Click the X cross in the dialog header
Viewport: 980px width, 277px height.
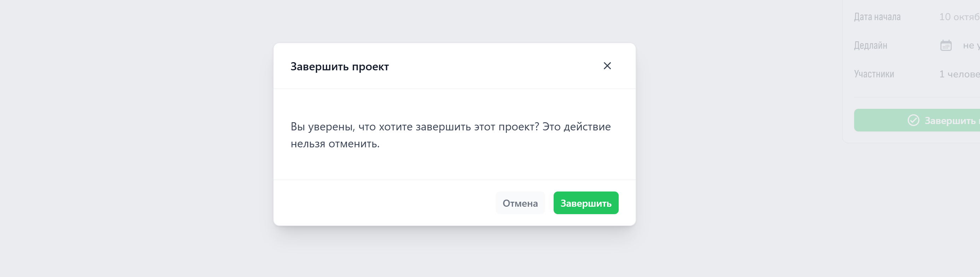(x=607, y=66)
